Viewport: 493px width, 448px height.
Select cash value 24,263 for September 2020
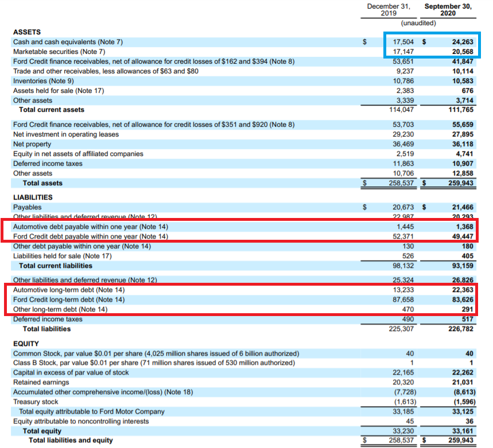[463, 42]
